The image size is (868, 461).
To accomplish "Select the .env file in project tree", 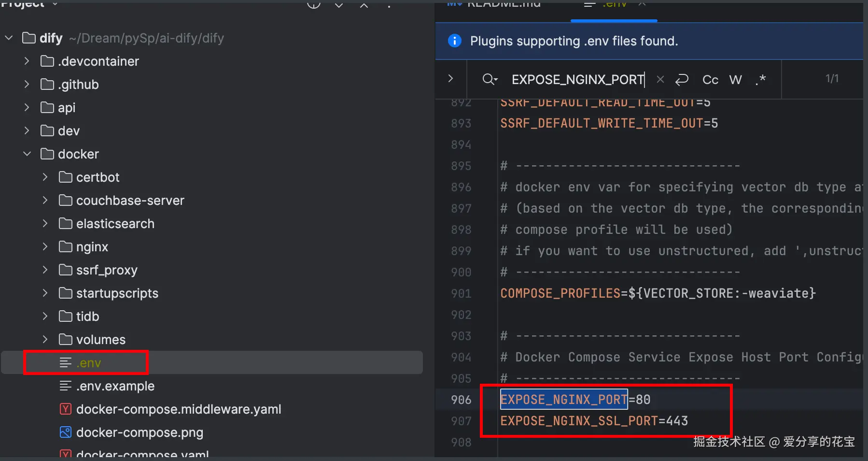I will [89, 363].
